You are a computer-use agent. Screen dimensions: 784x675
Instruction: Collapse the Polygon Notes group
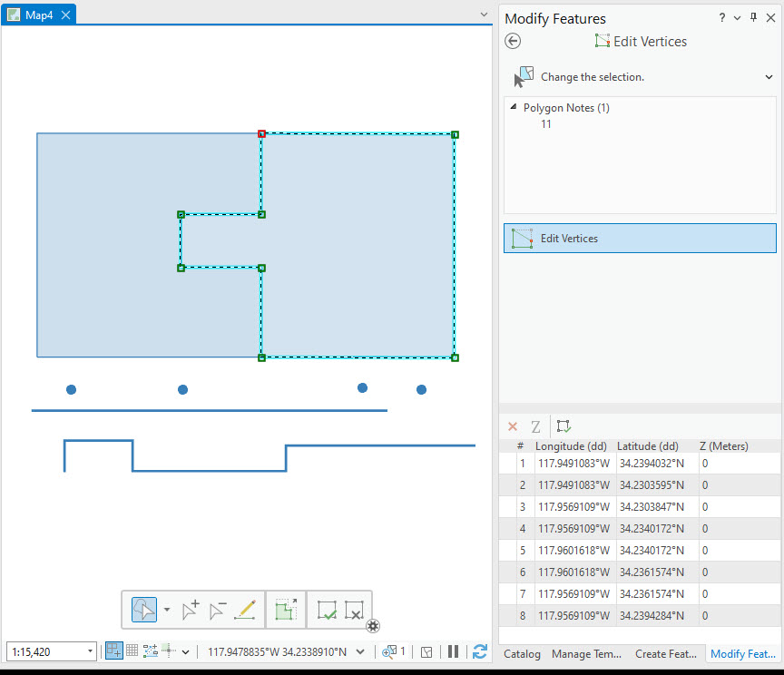click(x=514, y=107)
